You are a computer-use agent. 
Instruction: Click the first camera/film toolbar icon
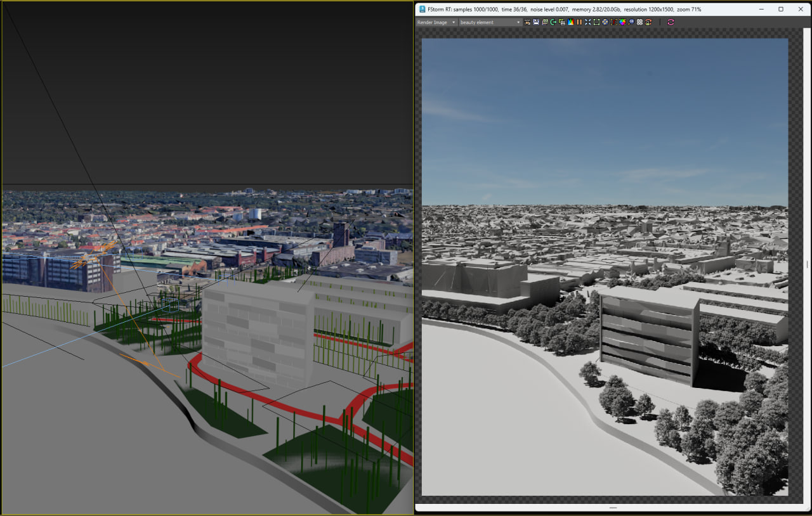pos(527,22)
